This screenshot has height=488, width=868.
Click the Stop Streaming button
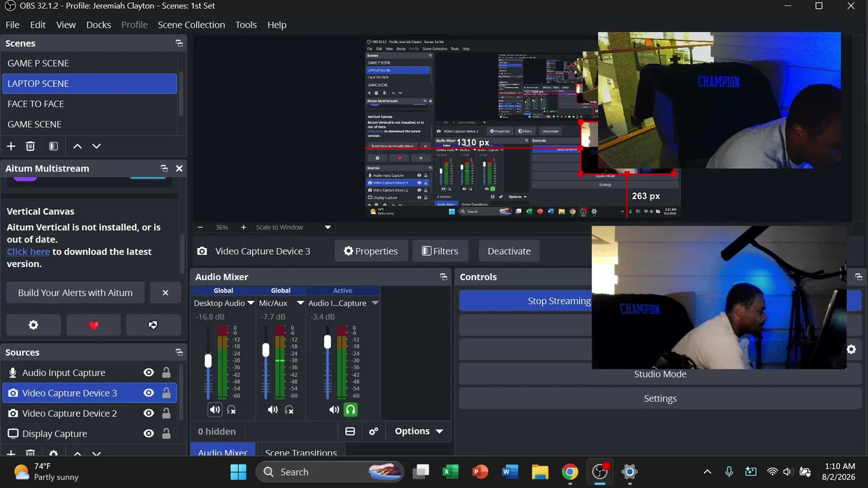point(559,301)
